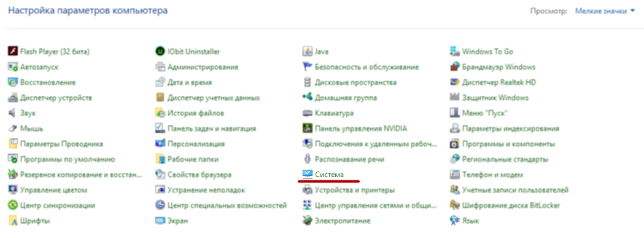Click Резервное копирование и восстановление link
The height and width of the screenshot is (238, 644).
pos(81,175)
